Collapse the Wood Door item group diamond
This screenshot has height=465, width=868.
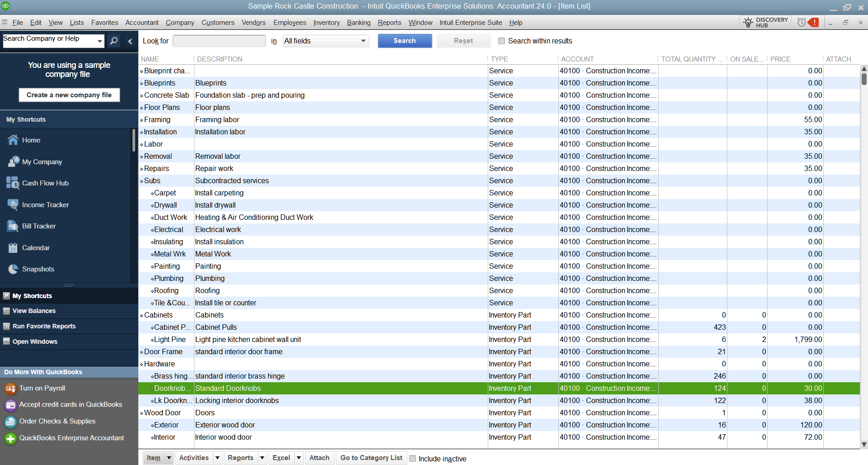[x=142, y=413]
